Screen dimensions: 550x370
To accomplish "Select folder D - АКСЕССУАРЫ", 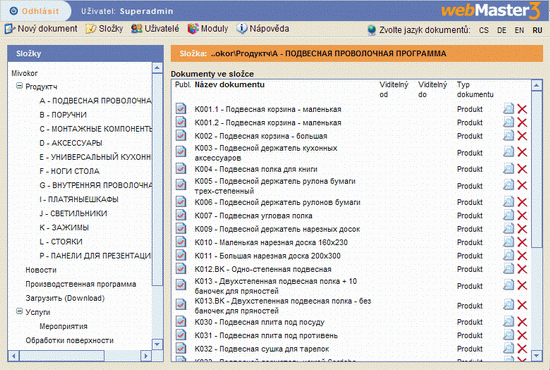I will tap(71, 143).
